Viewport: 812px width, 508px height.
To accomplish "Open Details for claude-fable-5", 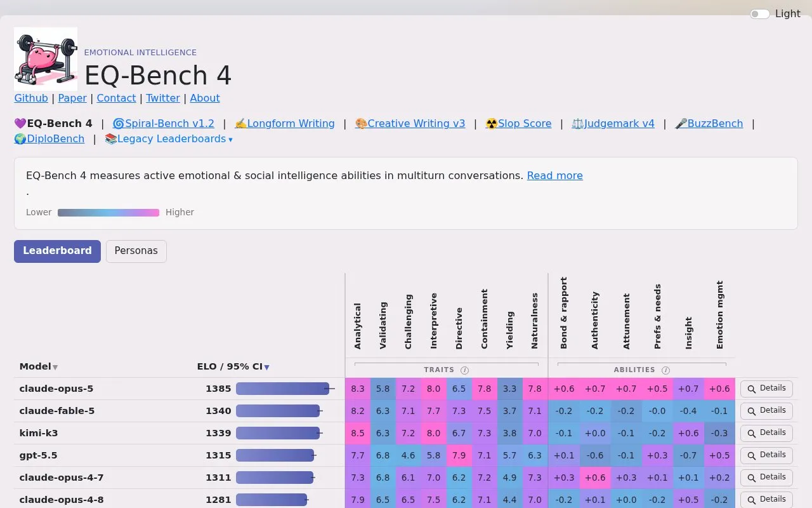I will tap(766, 411).
